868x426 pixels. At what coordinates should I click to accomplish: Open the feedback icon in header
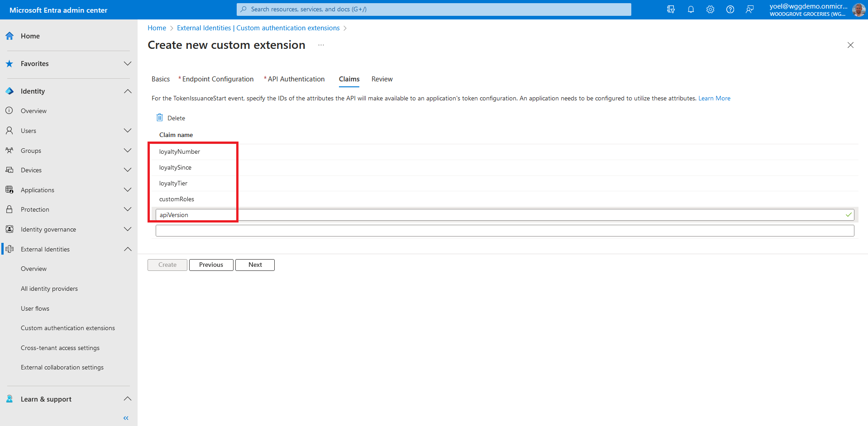coord(749,9)
